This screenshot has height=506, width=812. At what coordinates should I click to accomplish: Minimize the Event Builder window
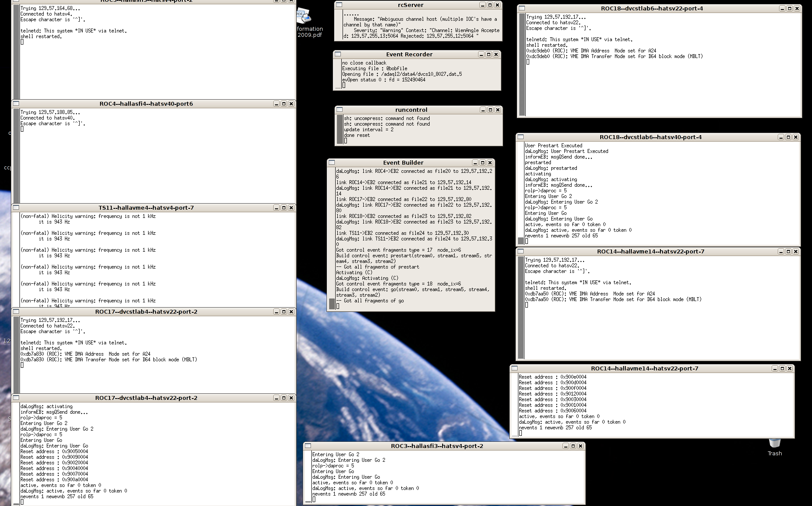point(475,163)
